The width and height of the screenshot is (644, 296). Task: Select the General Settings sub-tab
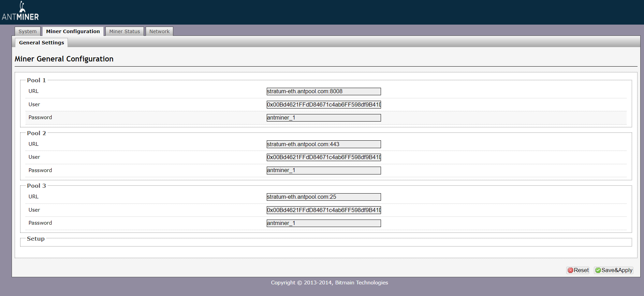tap(42, 43)
